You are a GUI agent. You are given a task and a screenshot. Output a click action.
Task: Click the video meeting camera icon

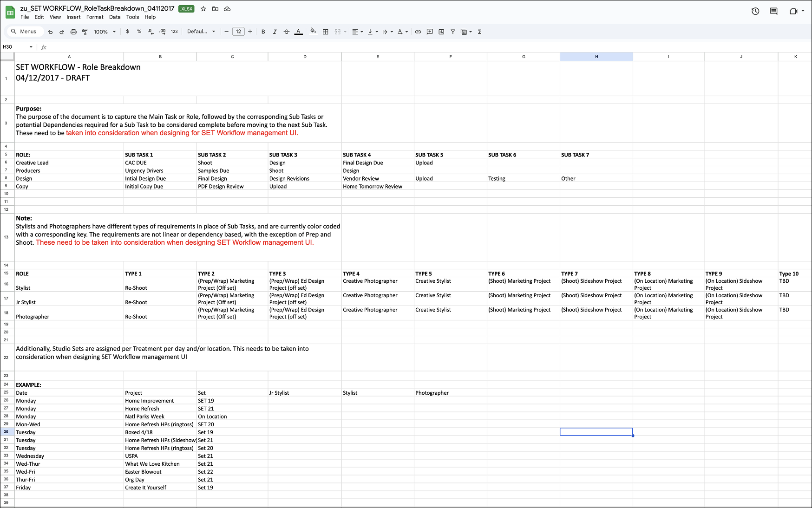[793, 11]
